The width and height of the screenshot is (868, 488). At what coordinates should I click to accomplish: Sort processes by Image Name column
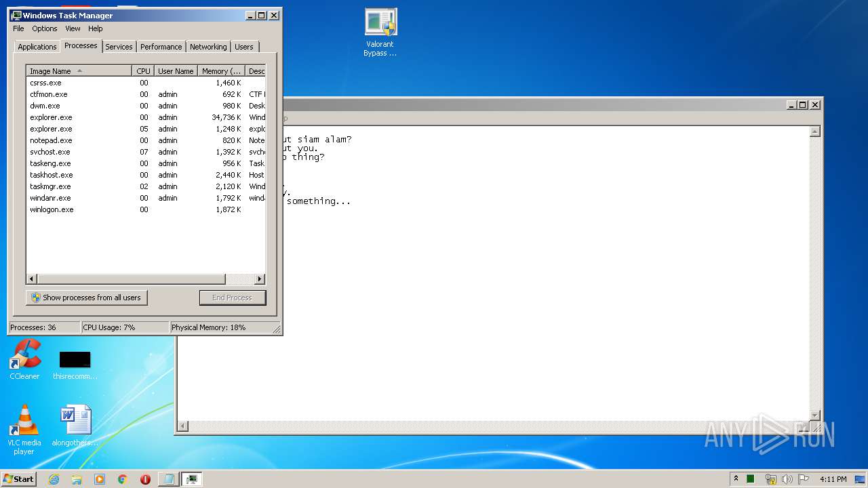click(x=79, y=71)
